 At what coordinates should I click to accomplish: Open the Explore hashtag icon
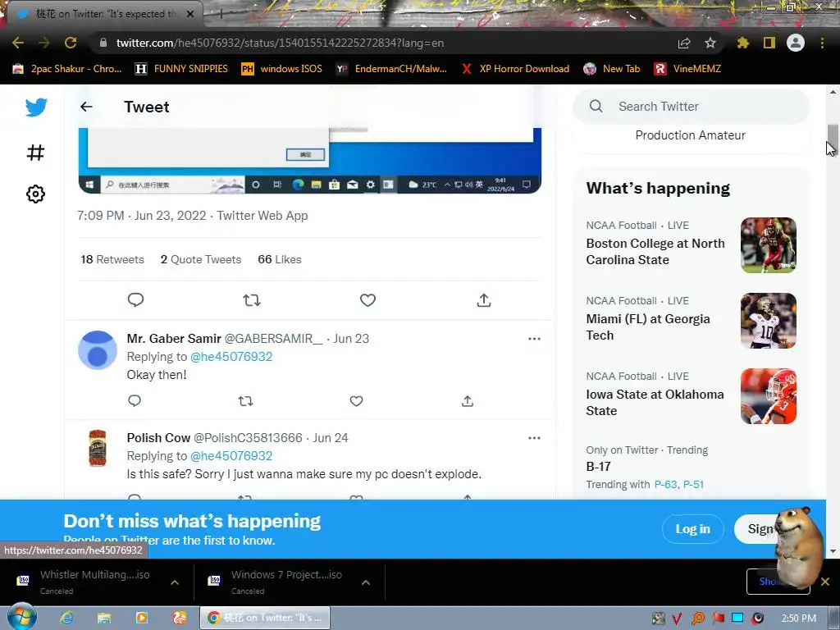click(x=35, y=153)
